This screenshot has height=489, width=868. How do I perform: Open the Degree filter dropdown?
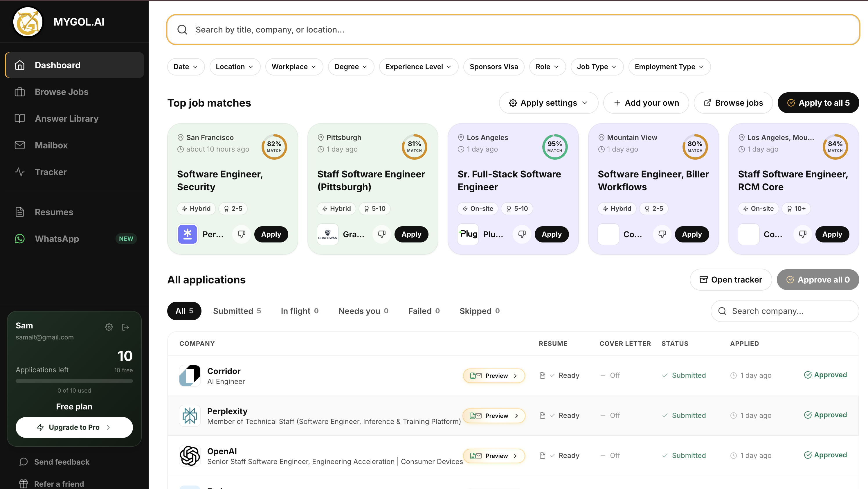coord(351,67)
